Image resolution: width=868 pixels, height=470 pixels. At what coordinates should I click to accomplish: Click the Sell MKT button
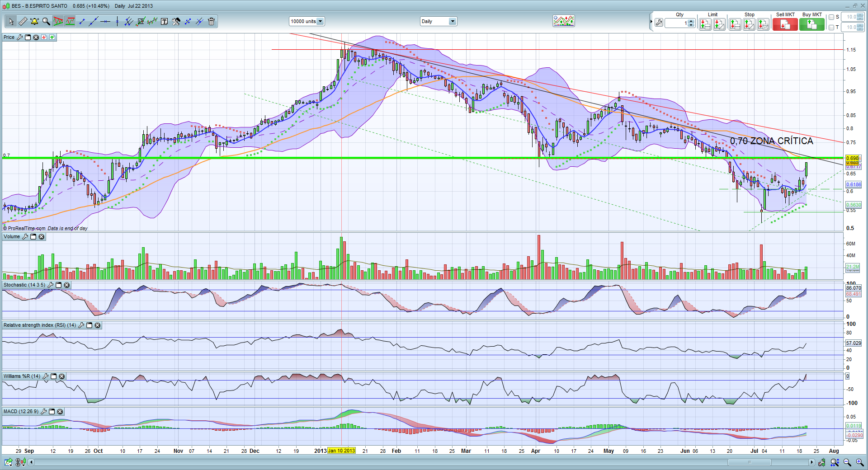point(785,24)
